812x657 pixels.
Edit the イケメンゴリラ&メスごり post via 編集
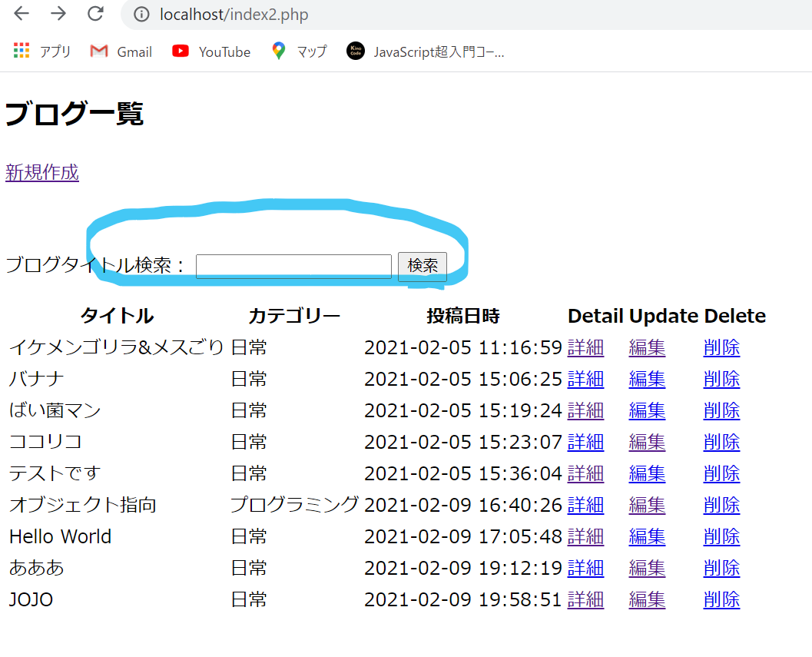(x=647, y=347)
